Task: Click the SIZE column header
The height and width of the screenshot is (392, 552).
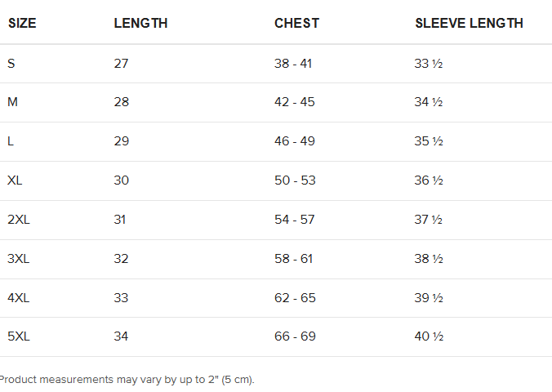Action: (x=22, y=23)
